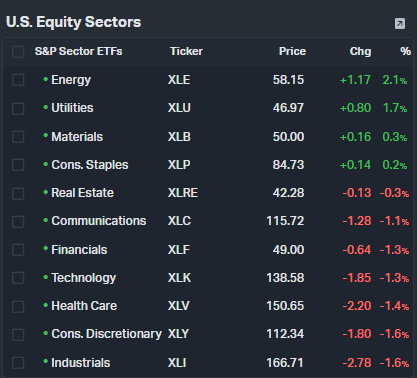The image size is (417, 378).
Task: Check the Industrials row checkbox
Action: click(x=18, y=363)
